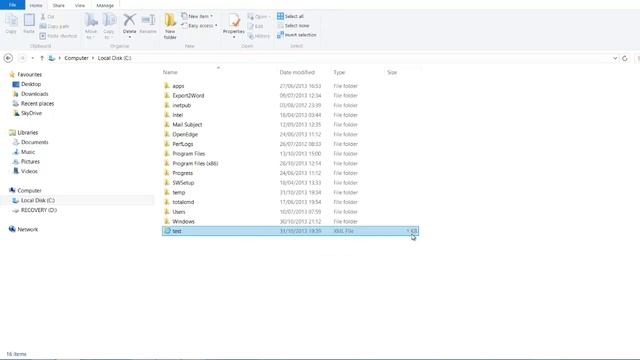Screen dimensions: 640x360
Task: Open the New item dropdown
Action: [197, 16]
